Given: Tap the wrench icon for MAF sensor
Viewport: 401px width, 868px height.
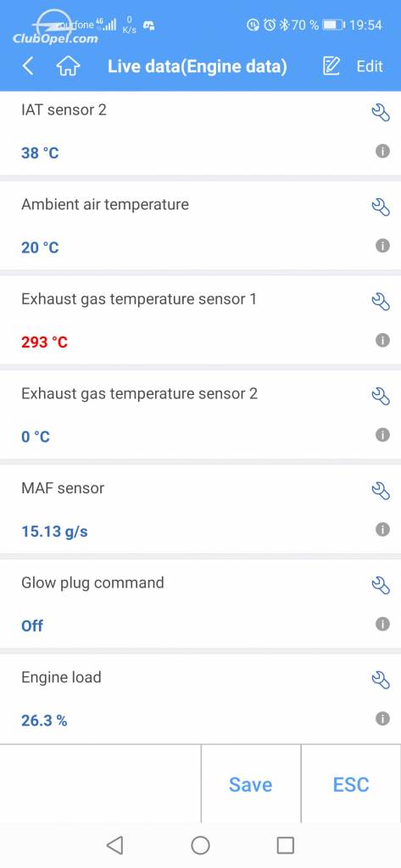Looking at the screenshot, I should [x=381, y=491].
